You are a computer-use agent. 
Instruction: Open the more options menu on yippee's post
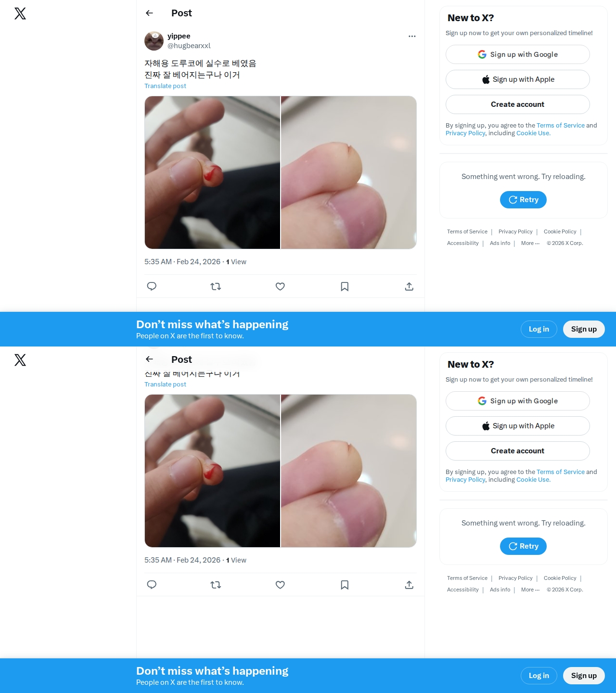[412, 36]
